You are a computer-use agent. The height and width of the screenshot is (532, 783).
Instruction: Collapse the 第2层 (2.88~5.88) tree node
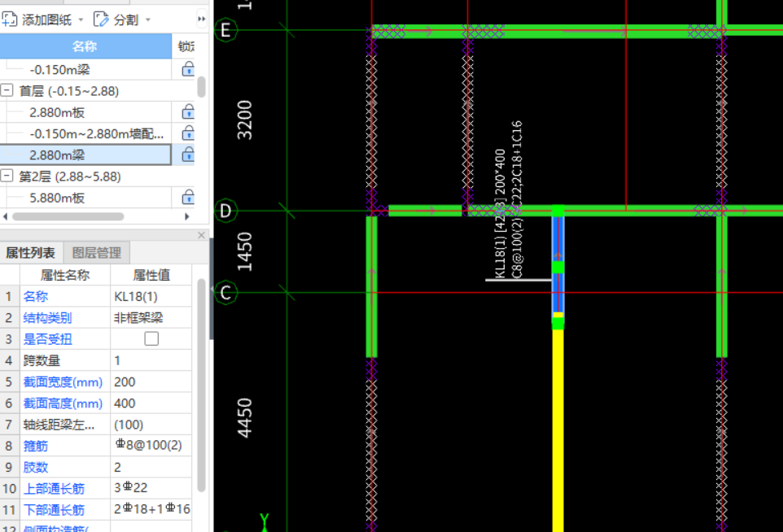point(7,177)
